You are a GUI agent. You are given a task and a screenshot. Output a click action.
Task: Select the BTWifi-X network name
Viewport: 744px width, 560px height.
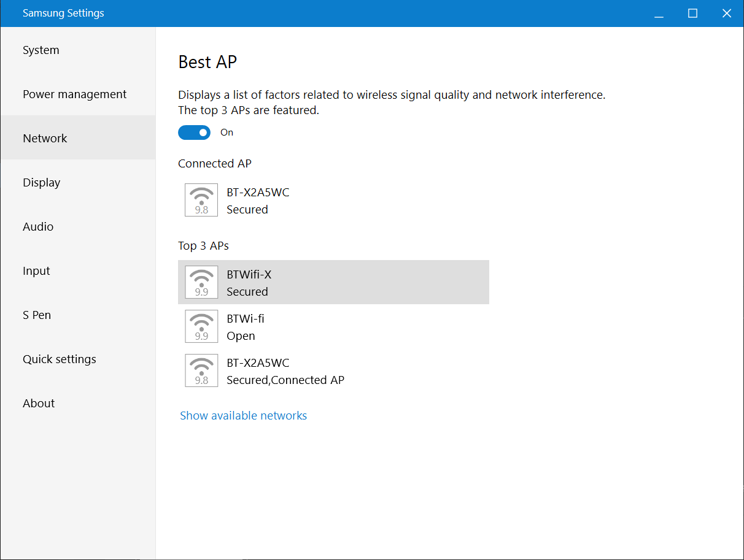pyautogui.click(x=249, y=275)
